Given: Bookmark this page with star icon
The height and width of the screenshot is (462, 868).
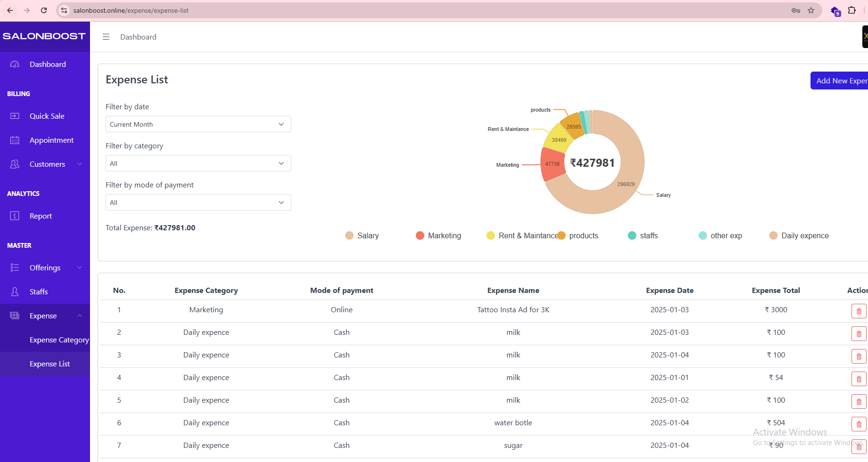Looking at the screenshot, I should (x=811, y=10).
